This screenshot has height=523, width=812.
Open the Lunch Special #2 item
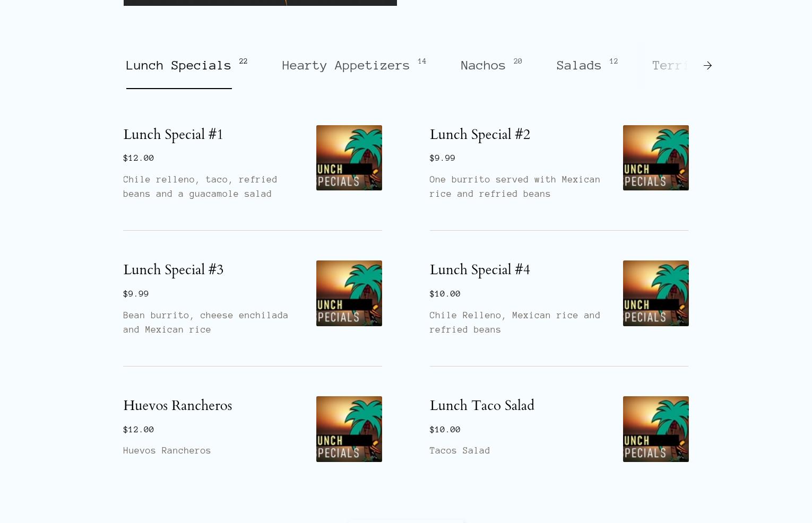(x=480, y=135)
